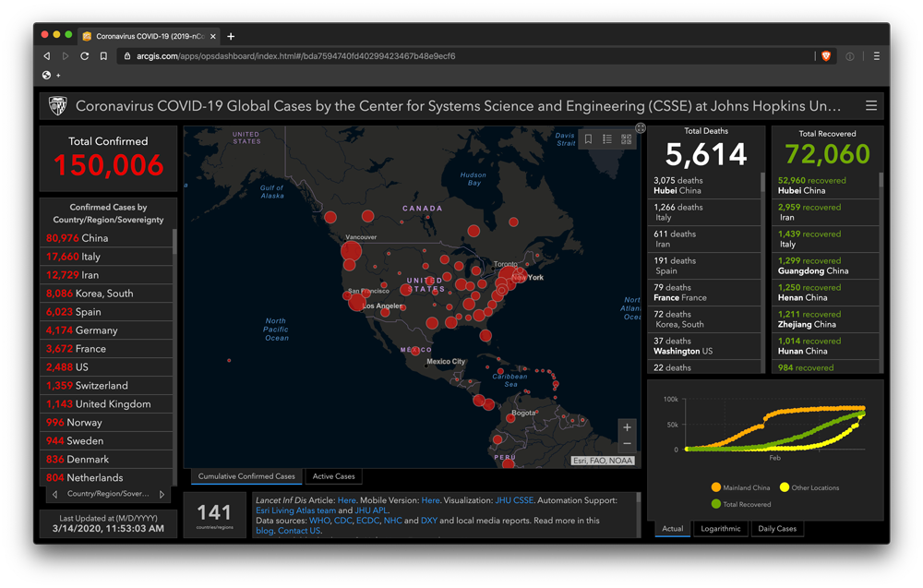Click the bookmark icon in browser toolbar
The width and height of the screenshot is (923, 588).
[x=103, y=56]
